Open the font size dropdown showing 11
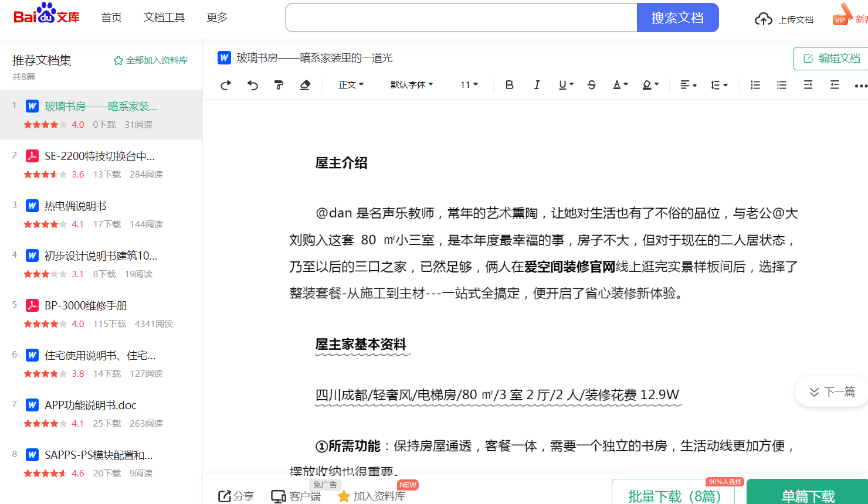This screenshot has width=868, height=504. (x=468, y=85)
